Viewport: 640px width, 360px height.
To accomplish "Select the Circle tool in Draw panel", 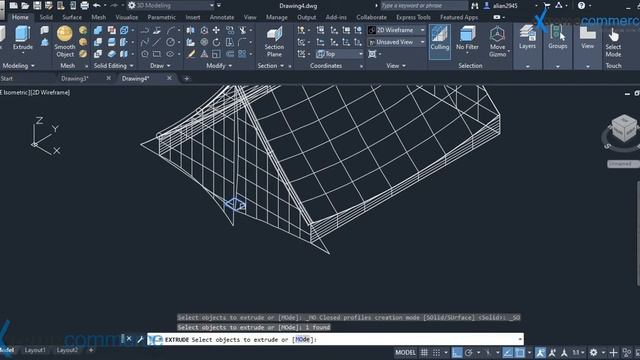I will (x=170, y=42).
